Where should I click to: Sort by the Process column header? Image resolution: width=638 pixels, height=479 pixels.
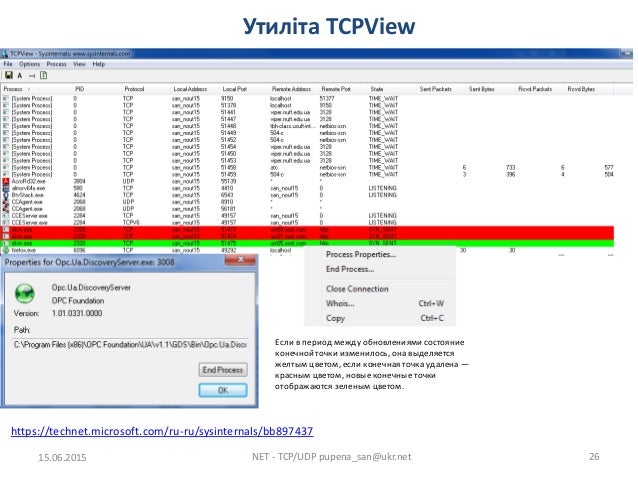pos(13,89)
